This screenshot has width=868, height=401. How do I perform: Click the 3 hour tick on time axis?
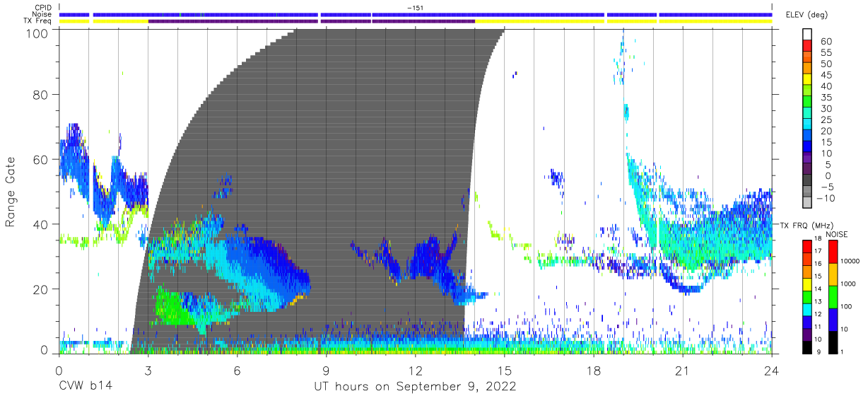(148, 371)
